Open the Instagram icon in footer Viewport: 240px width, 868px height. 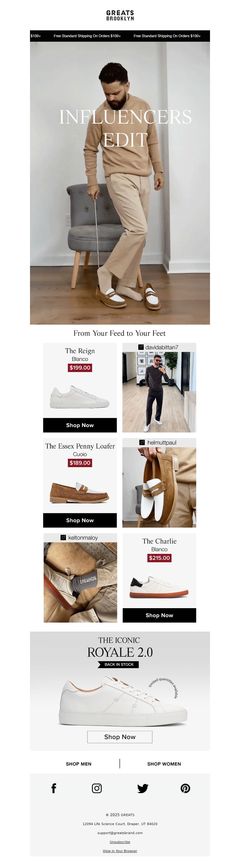click(97, 788)
